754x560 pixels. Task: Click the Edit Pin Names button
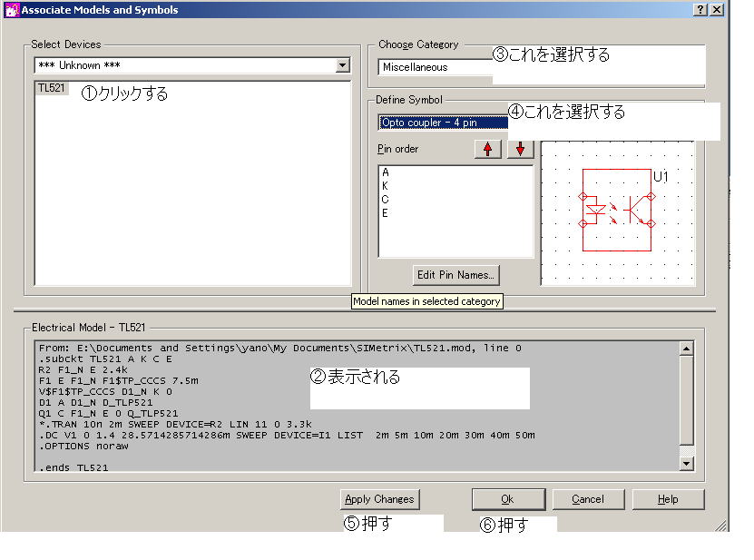point(455,275)
